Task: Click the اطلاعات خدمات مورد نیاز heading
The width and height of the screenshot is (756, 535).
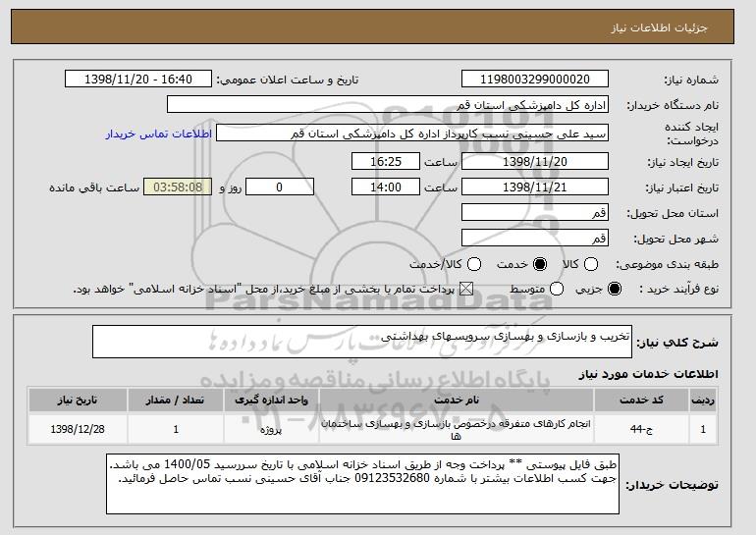Action: click(x=648, y=374)
